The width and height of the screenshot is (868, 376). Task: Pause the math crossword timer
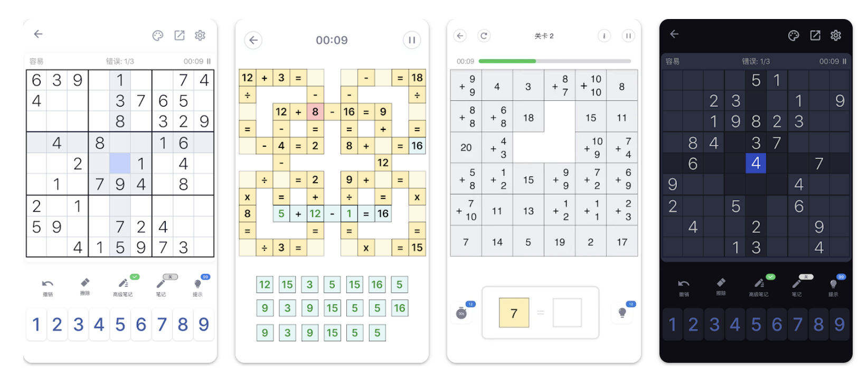click(x=412, y=40)
